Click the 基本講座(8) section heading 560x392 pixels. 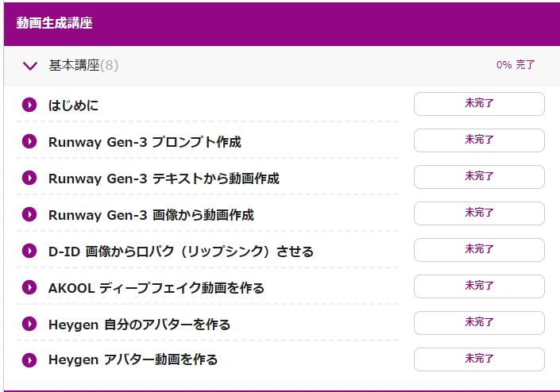tap(83, 65)
